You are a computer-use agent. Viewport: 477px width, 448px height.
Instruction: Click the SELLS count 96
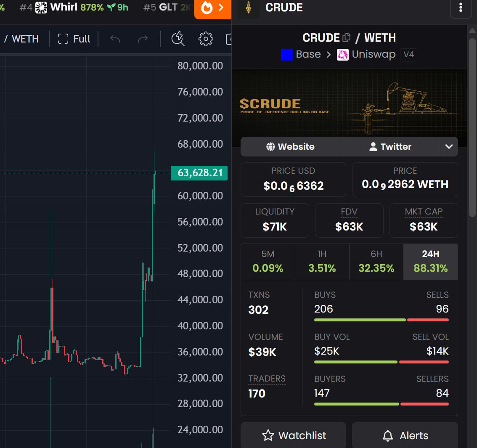(x=443, y=309)
